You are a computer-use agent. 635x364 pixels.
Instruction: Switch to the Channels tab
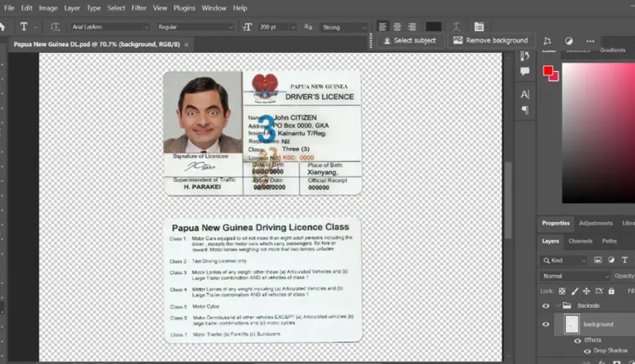click(580, 241)
